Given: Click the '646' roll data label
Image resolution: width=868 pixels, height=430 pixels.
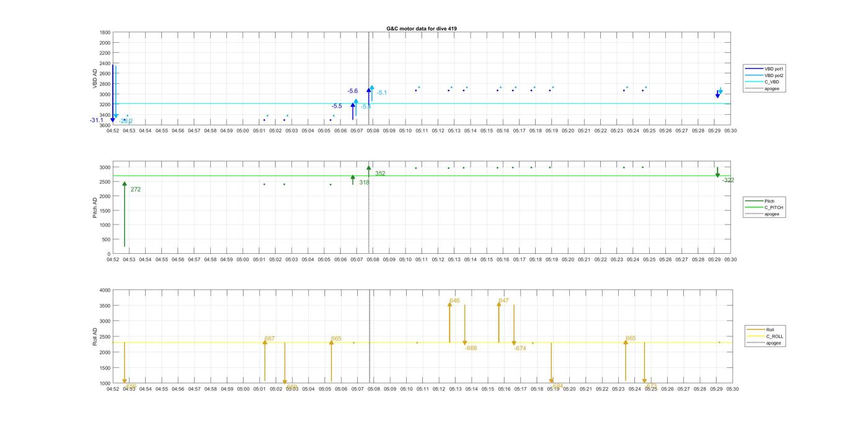Looking at the screenshot, I should [x=454, y=301].
